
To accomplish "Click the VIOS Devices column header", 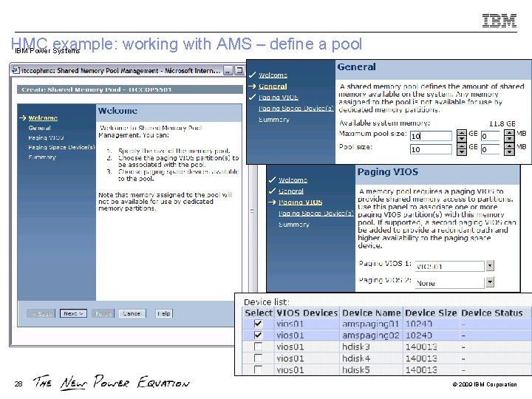I will [x=307, y=313].
